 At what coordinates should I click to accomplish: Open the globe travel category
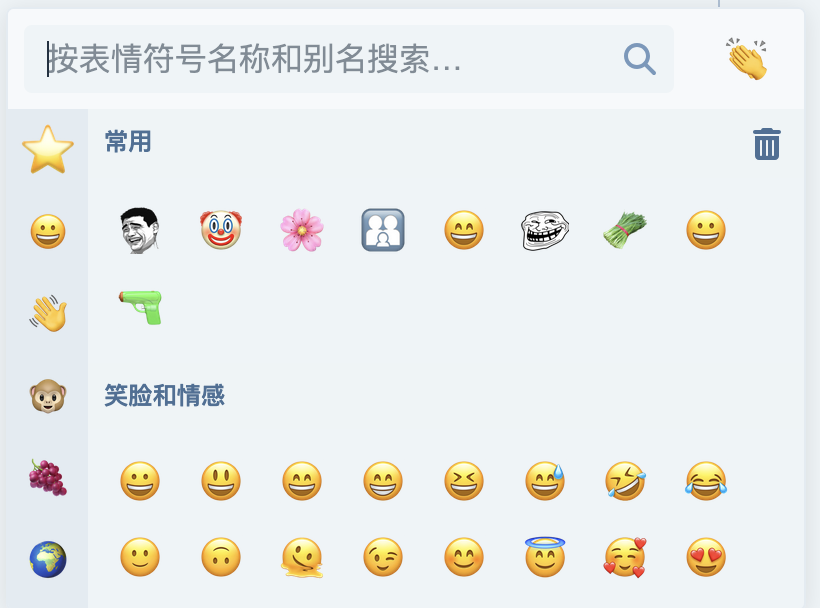pos(48,559)
